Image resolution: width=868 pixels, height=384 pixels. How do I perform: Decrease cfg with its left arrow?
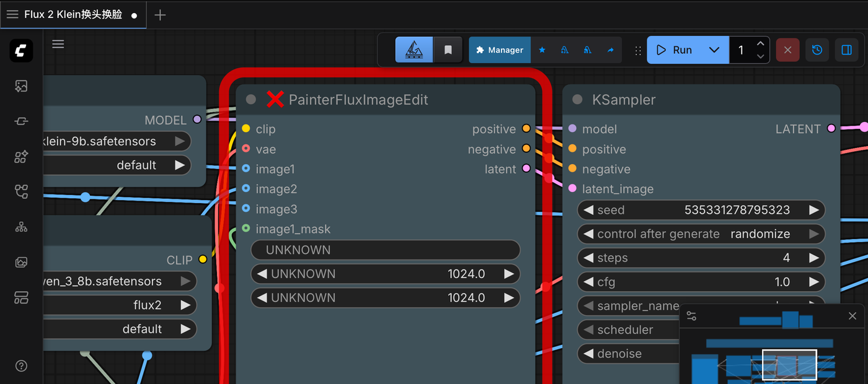coord(588,282)
